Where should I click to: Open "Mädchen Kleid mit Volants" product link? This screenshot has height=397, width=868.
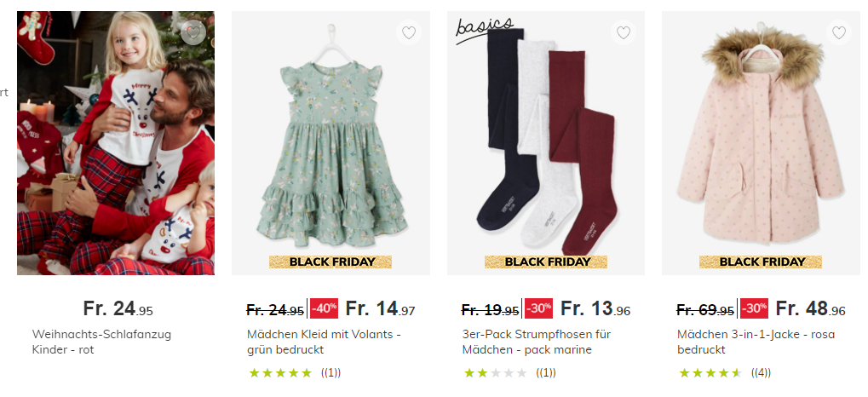coord(324,342)
